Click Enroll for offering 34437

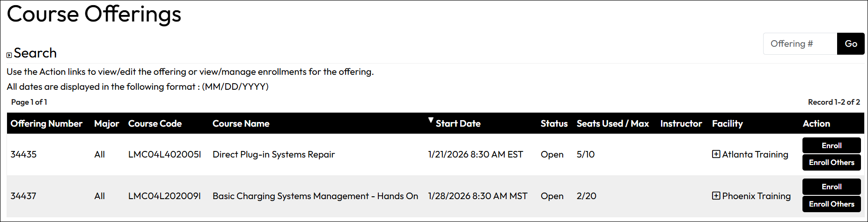click(x=831, y=187)
